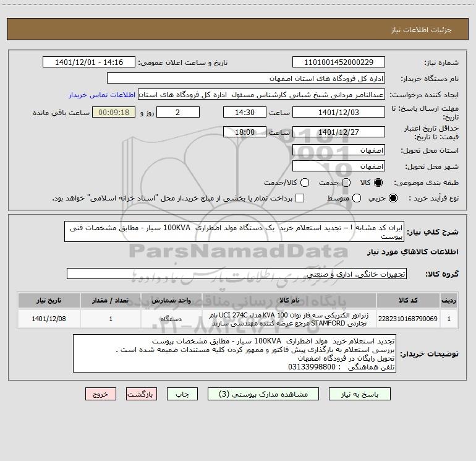Click the تعداد / مقدار column header
Viewport: 476px width, 461px height.
(111, 300)
